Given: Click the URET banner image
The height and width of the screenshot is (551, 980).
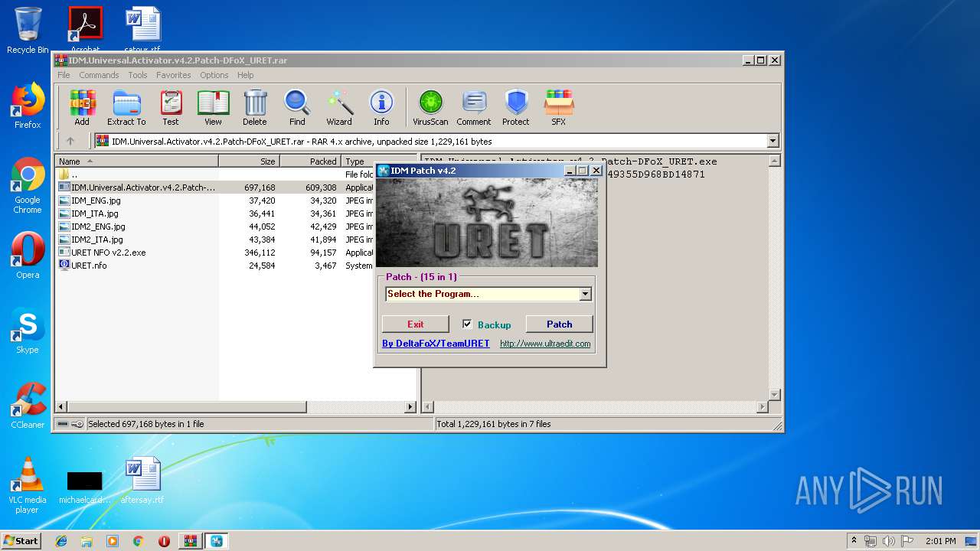Looking at the screenshot, I should click(487, 223).
